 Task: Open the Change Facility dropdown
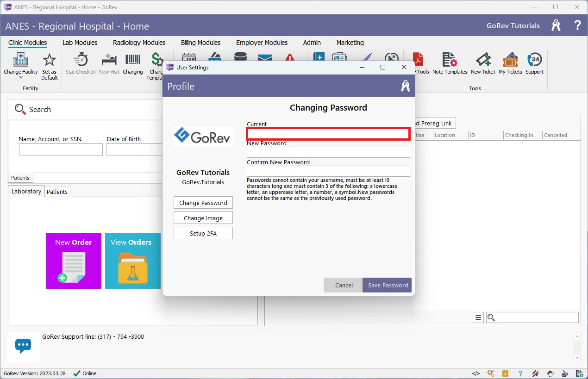21,65
